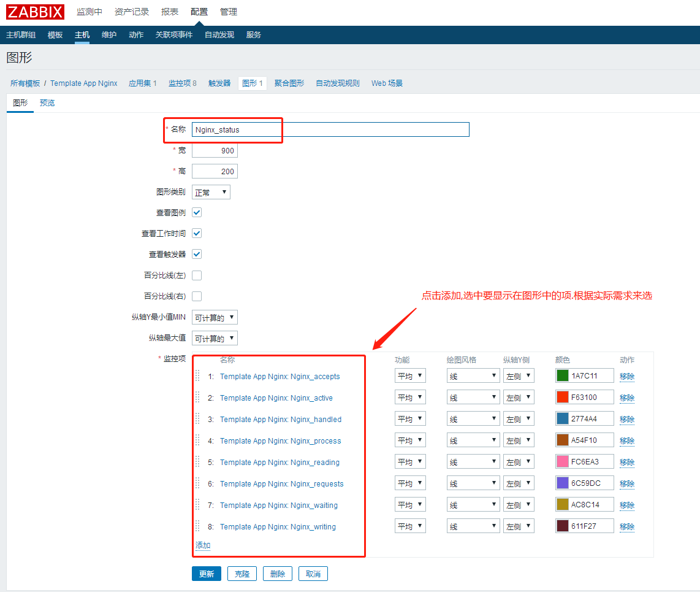This screenshot has height=592, width=700.
Task: Click the 名称 input field
Action: coord(330,129)
